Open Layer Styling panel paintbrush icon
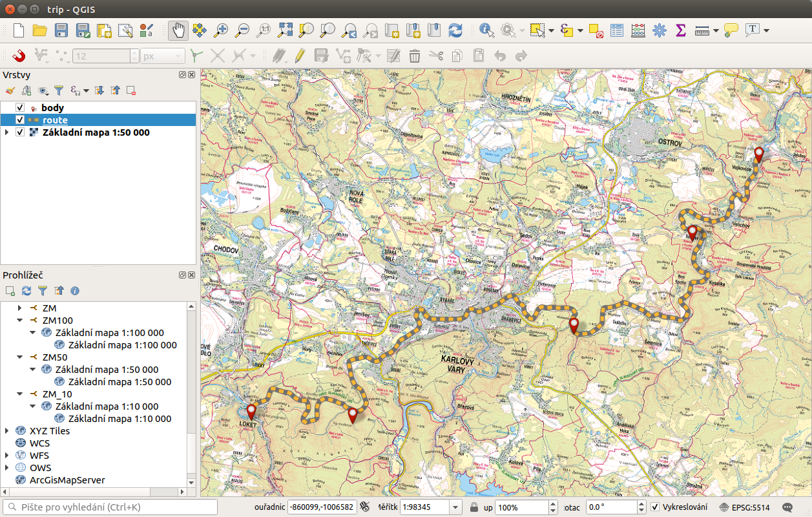 coord(10,90)
